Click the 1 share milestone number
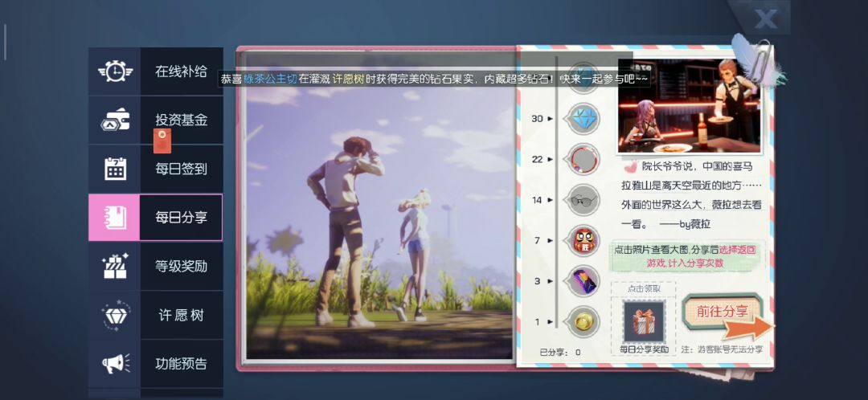 click(537, 321)
